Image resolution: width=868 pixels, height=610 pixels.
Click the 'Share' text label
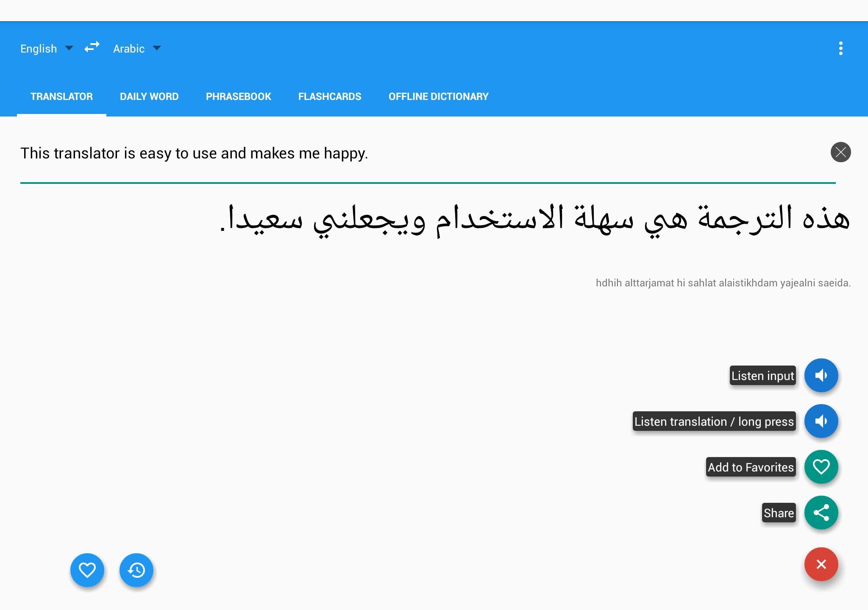pos(779,513)
